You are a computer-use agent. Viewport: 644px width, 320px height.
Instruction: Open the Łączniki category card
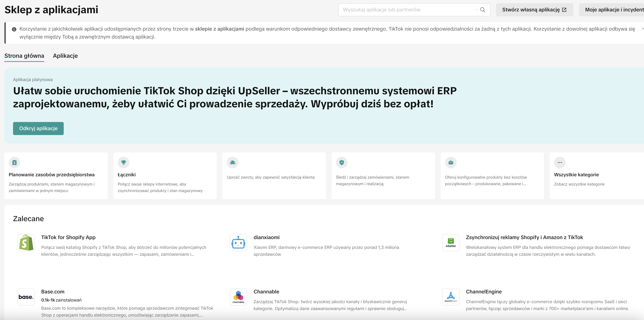point(165,176)
